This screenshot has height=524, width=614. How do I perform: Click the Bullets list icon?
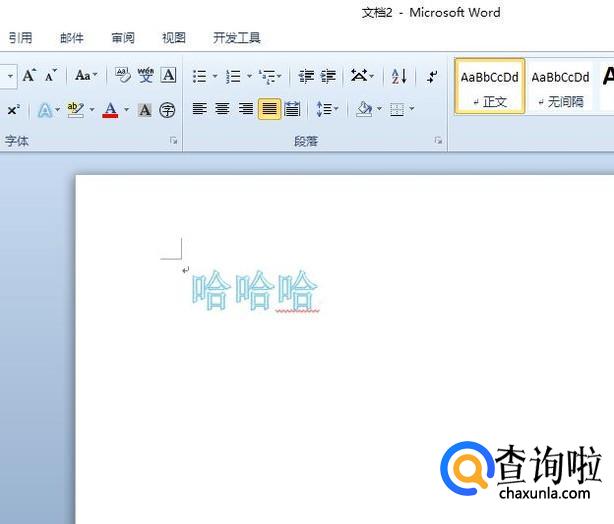click(200, 76)
